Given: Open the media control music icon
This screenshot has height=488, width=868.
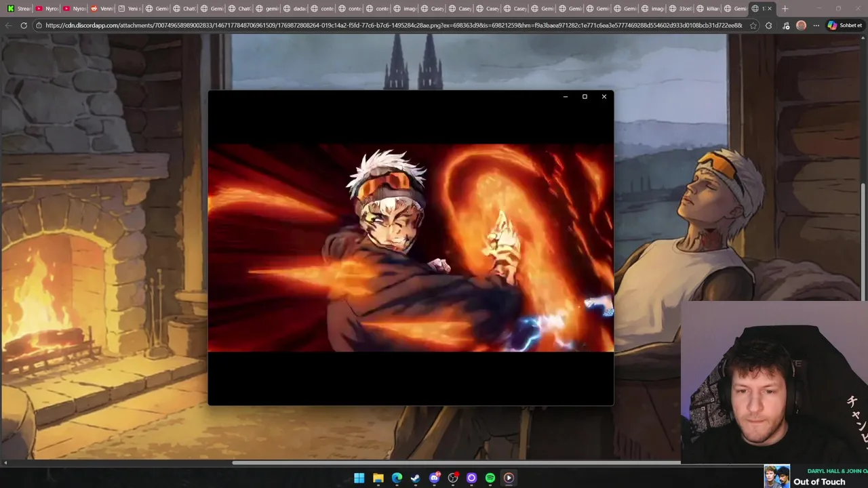Looking at the screenshot, I should click(x=785, y=25).
